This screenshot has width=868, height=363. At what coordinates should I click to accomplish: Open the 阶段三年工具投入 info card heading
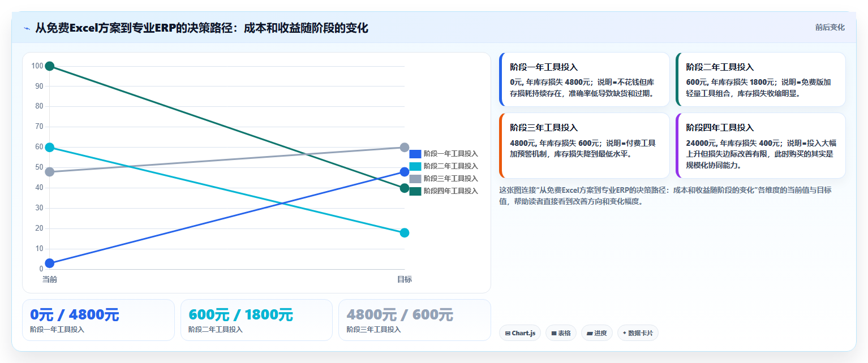544,128
